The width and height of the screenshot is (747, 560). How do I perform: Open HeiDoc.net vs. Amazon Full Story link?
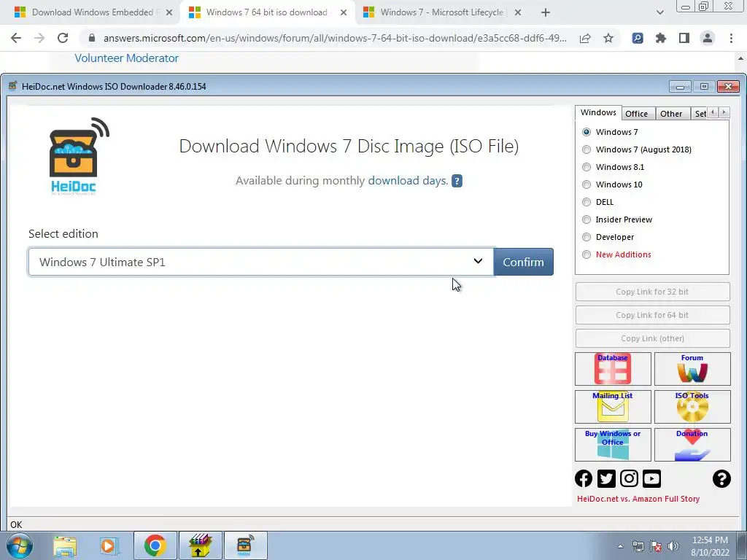pos(638,499)
